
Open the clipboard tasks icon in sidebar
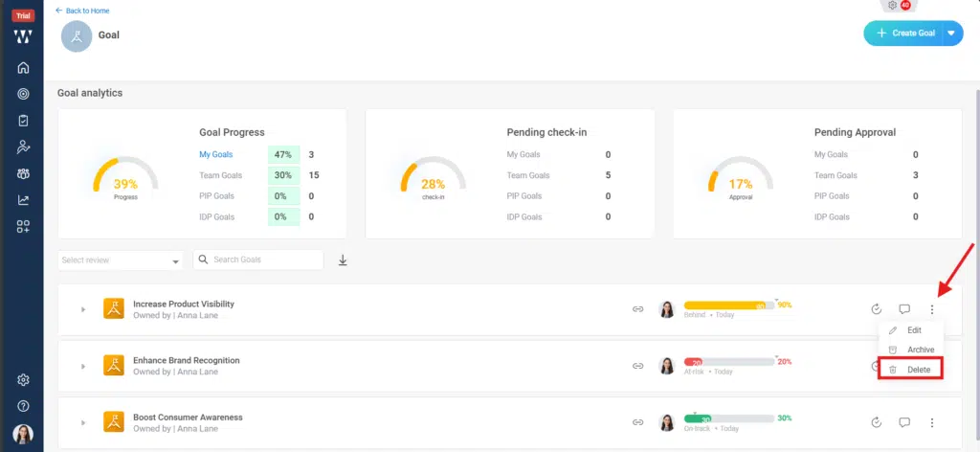click(23, 121)
